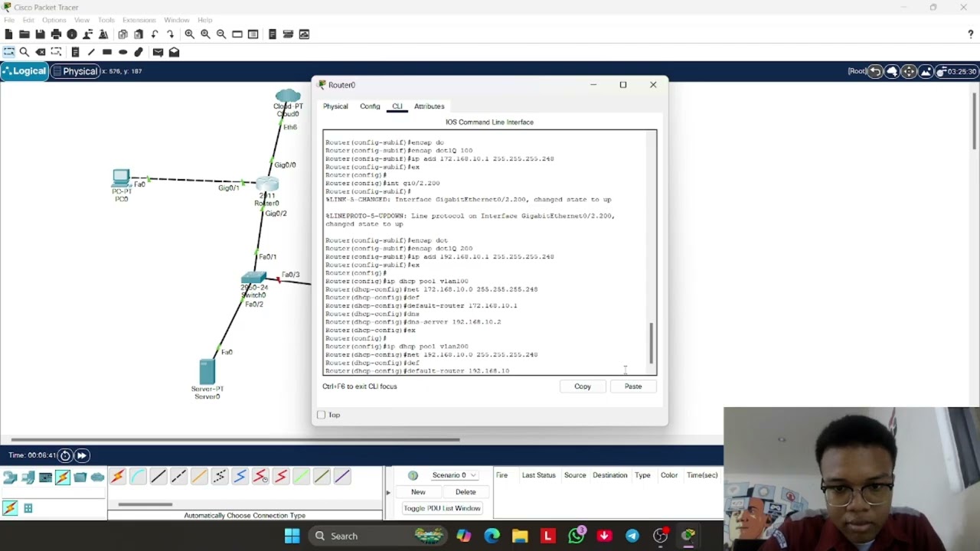Switch to Router0 Physical tab
This screenshot has width=980, height=551.
[335, 106]
